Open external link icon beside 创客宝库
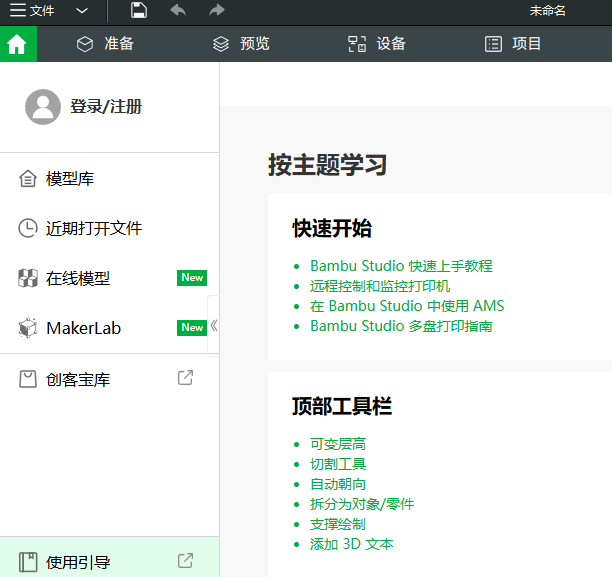The height and width of the screenshot is (577, 612). pos(185,378)
